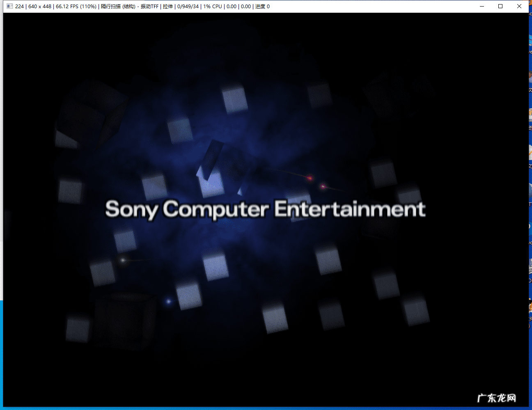Click the "0/949/34" title bar entry
The width and height of the screenshot is (532, 410).
188,7
